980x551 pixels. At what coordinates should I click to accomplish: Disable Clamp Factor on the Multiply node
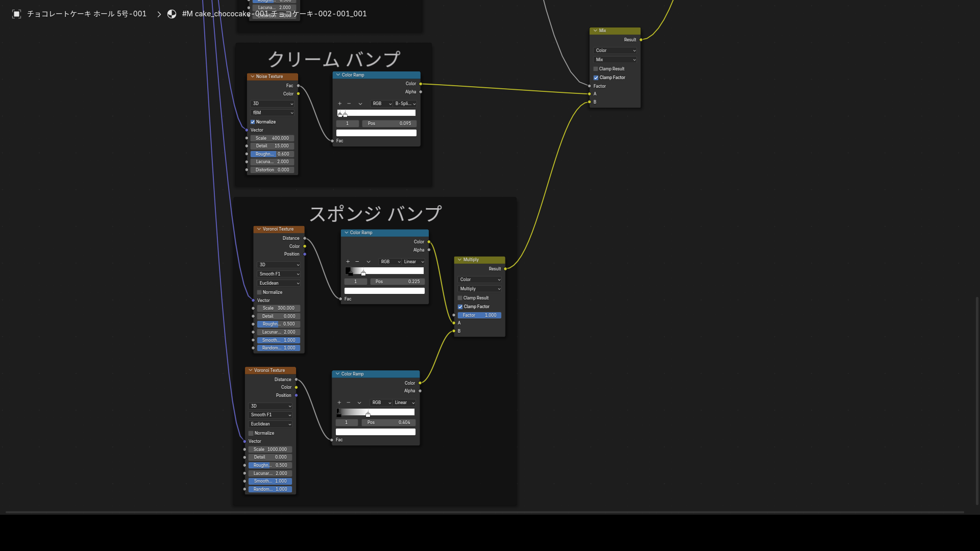(x=460, y=307)
